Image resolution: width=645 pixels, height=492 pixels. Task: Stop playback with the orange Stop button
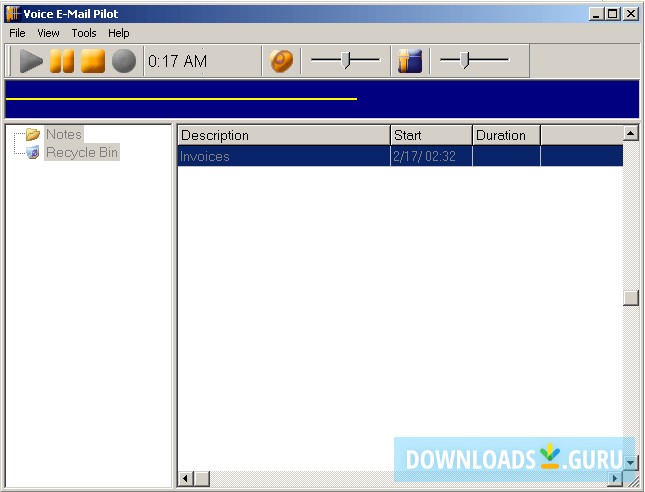[93, 61]
